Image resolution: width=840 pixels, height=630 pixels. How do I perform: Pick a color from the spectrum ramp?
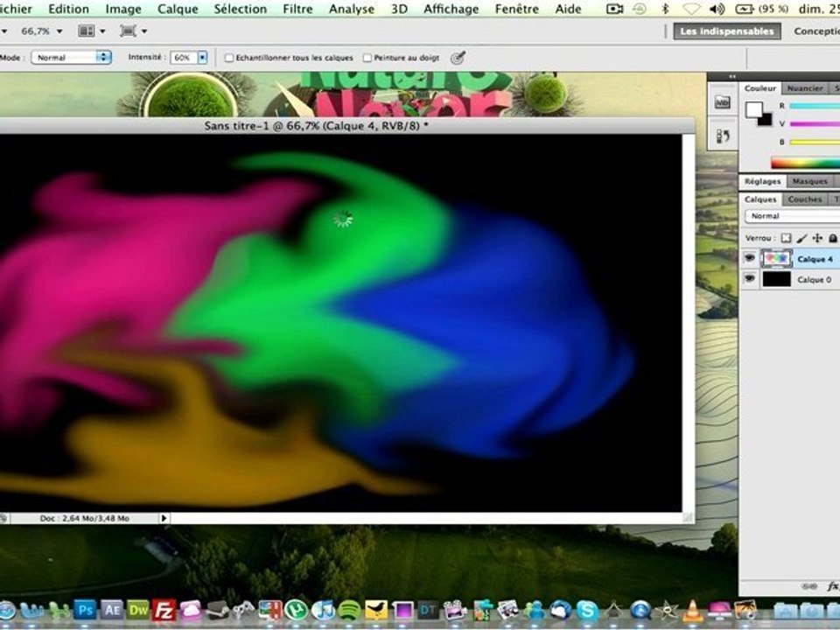click(x=805, y=163)
